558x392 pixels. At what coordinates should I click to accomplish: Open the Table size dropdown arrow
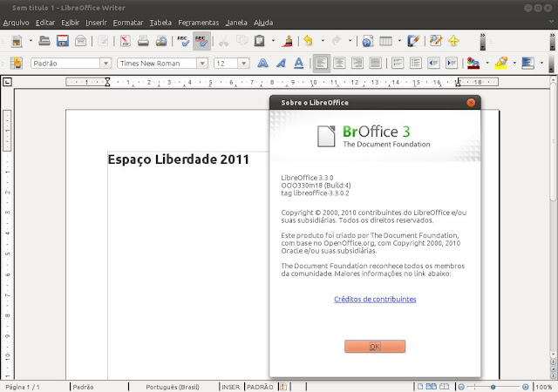(399, 41)
